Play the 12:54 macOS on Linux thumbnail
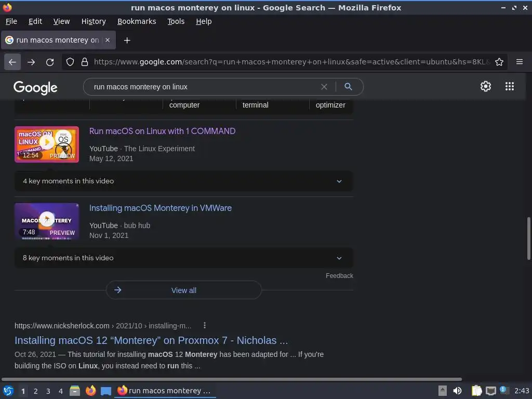Screen dimensions: 532x399 (x=47, y=144)
